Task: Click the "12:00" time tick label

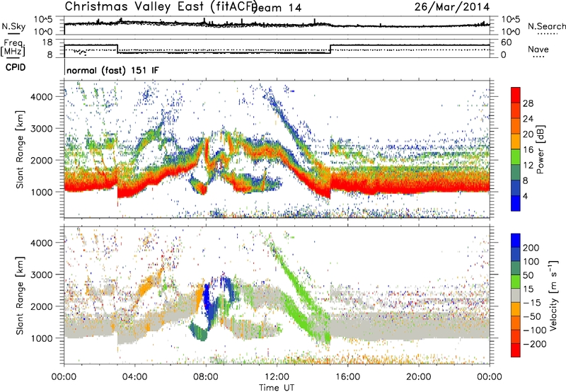Action: point(277,377)
